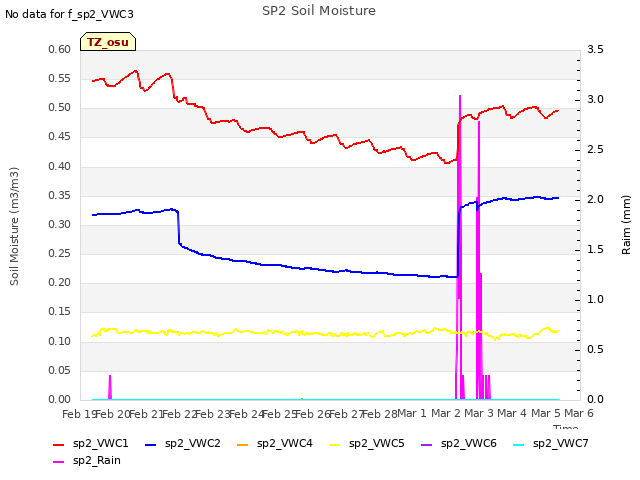Click the purple sp2_VWC6 legend swatch
Viewport: 640px width, 480px height.
tap(427, 444)
